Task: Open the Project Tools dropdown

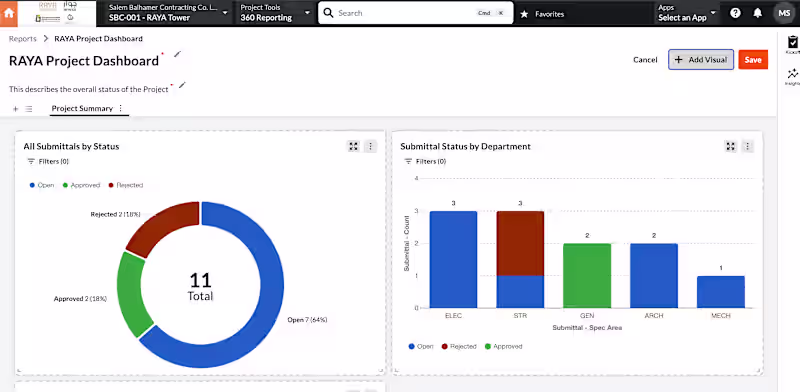Action: pyautogui.click(x=276, y=13)
